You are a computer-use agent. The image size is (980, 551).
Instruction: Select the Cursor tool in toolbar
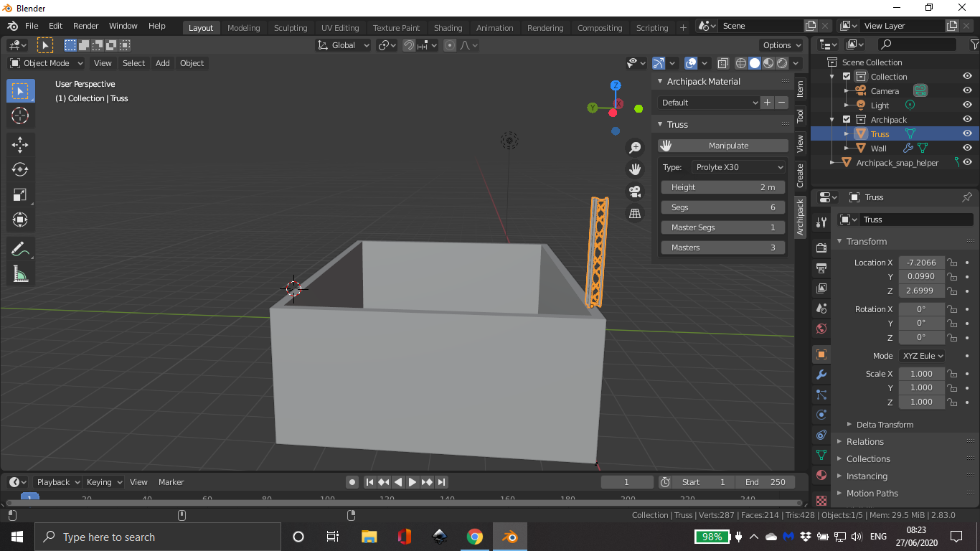click(x=20, y=116)
